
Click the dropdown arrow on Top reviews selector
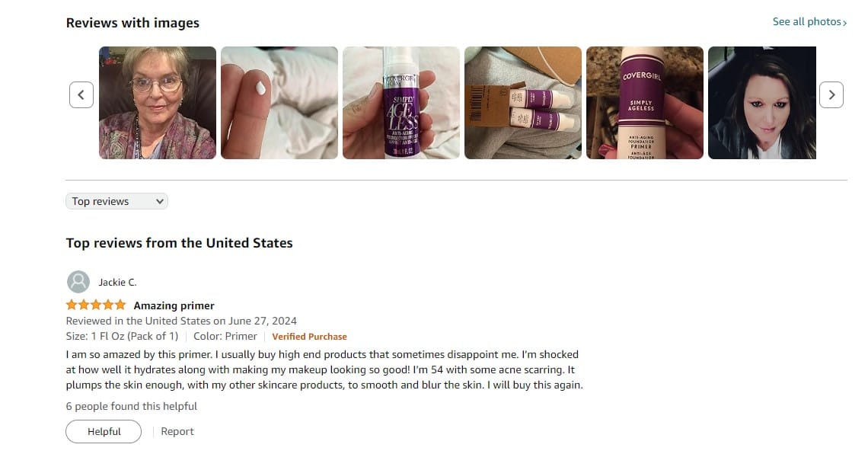[x=159, y=202]
